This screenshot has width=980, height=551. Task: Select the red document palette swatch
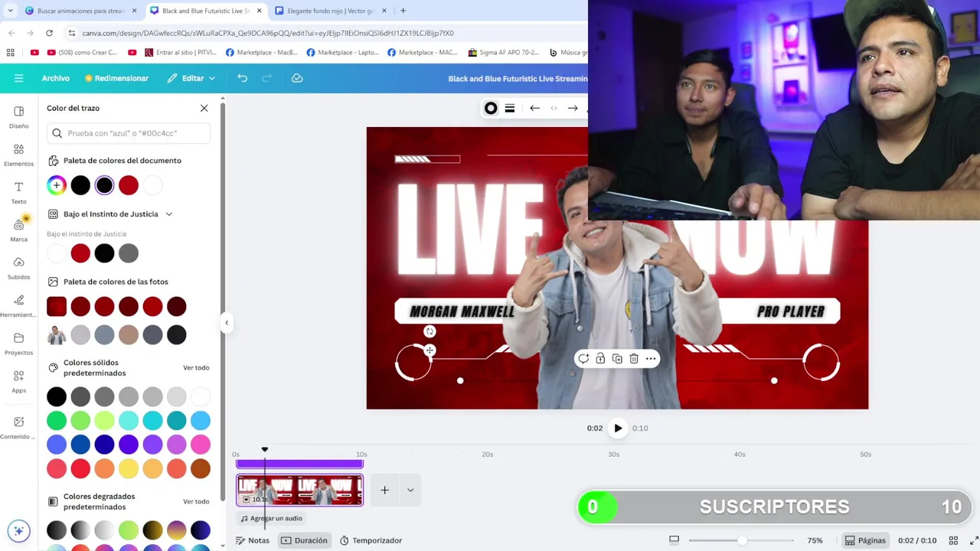click(129, 185)
